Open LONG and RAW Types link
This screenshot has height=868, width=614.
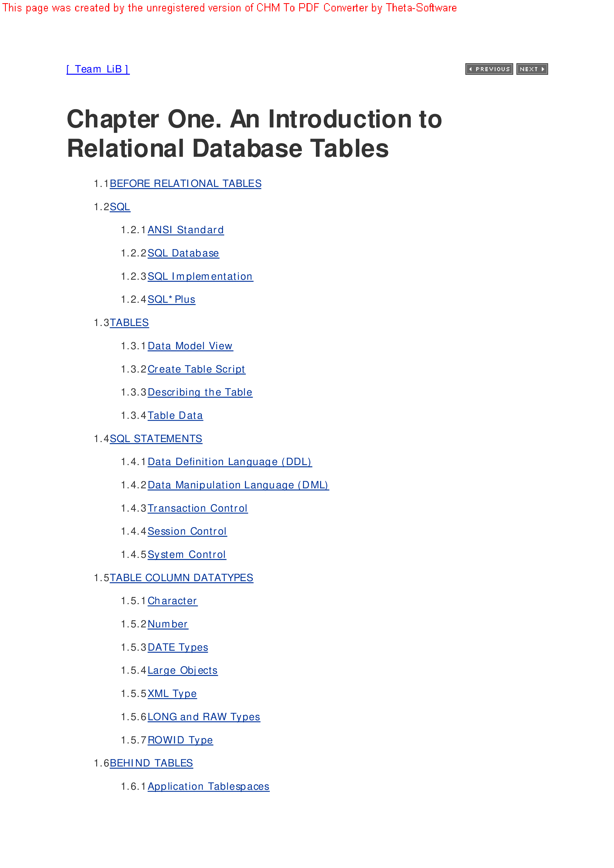pos(203,717)
